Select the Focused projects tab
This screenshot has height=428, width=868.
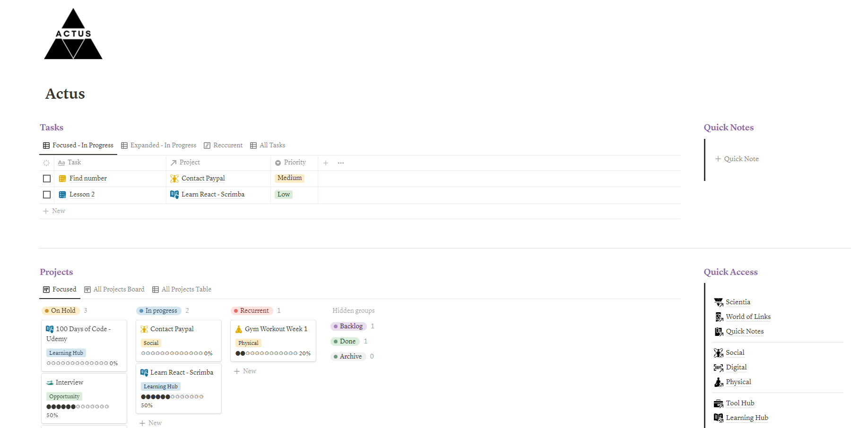[60, 290]
